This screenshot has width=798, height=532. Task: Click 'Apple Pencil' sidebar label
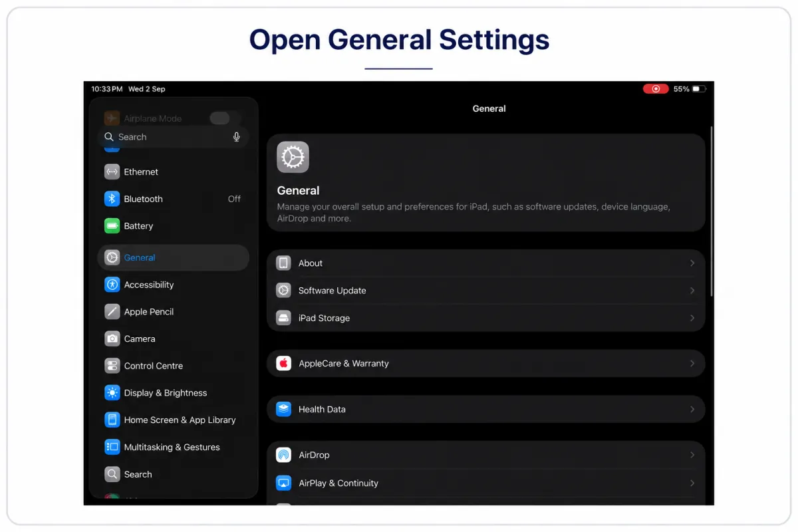(x=149, y=312)
